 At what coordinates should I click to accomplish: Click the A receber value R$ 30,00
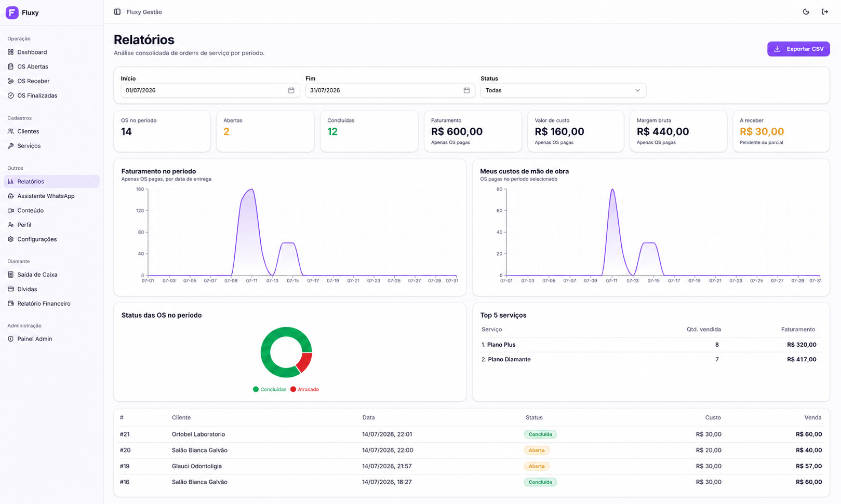coord(762,132)
